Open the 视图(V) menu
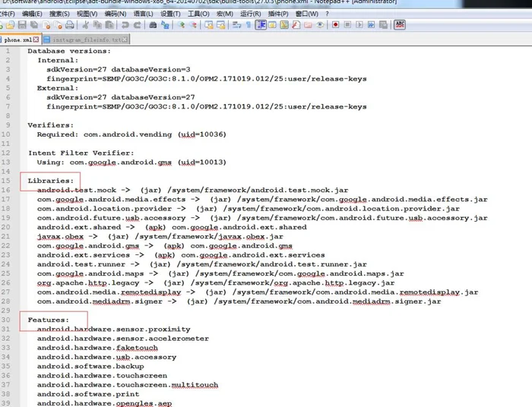This screenshot has width=532, height=407. tap(87, 14)
